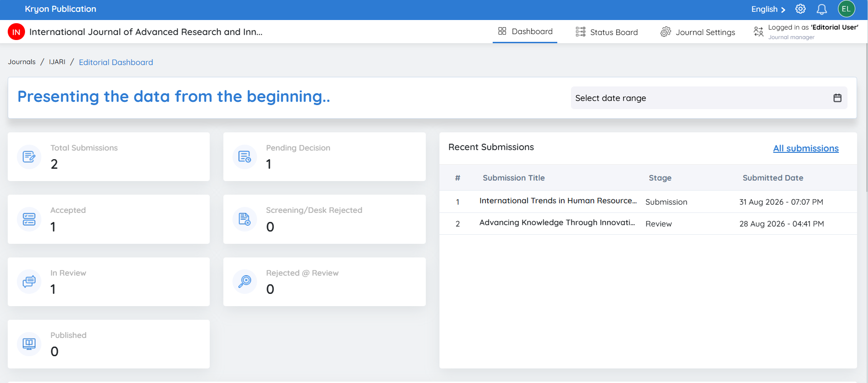Click the EL user avatar
Image resolution: width=868 pixels, height=383 pixels.
[846, 9]
